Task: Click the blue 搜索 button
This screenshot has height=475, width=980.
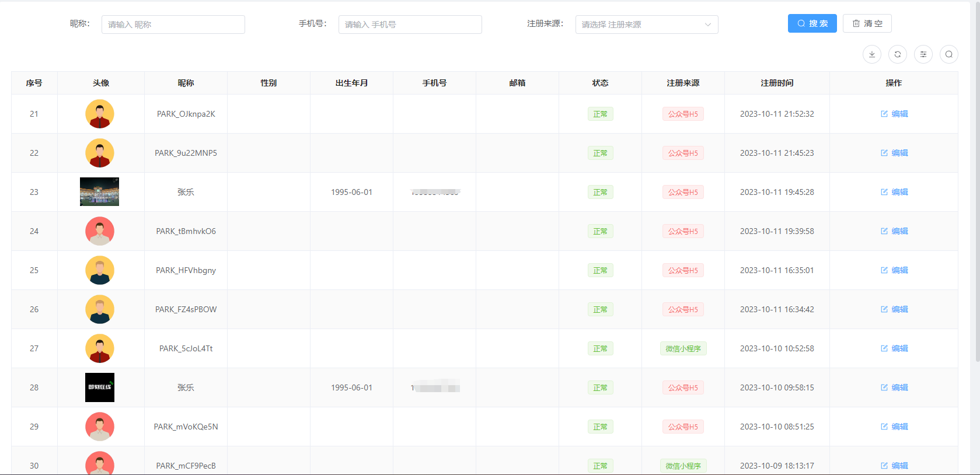Action: (x=812, y=23)
